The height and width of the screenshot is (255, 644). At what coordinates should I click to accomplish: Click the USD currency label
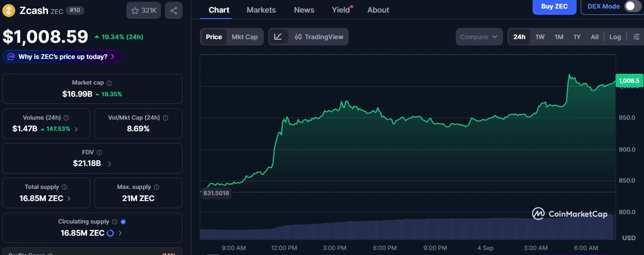629,237
